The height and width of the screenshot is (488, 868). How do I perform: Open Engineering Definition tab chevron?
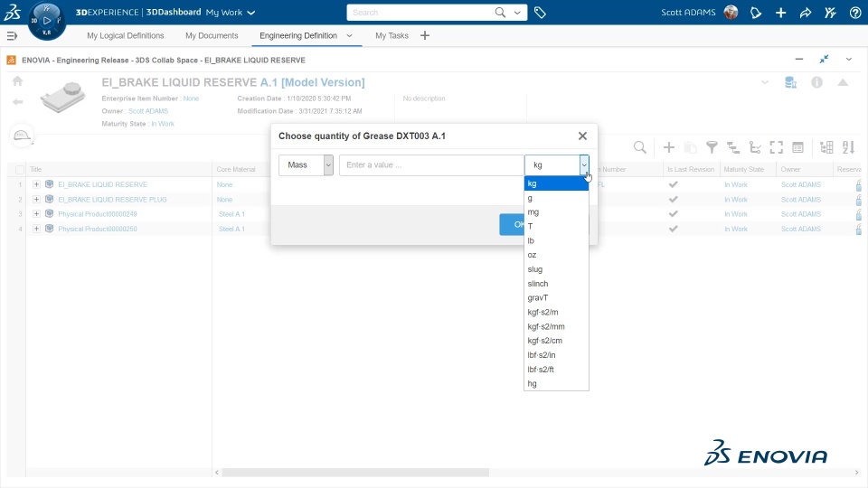[x=349, y=35]
